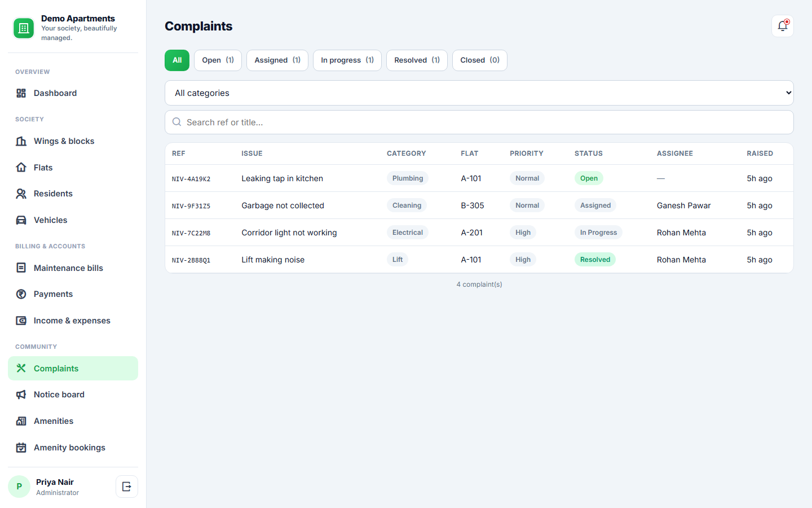Click the Demo Apartments building logo
Image resolution: width=812 pixels, height=508 pixels.
[x=24, y=28]
